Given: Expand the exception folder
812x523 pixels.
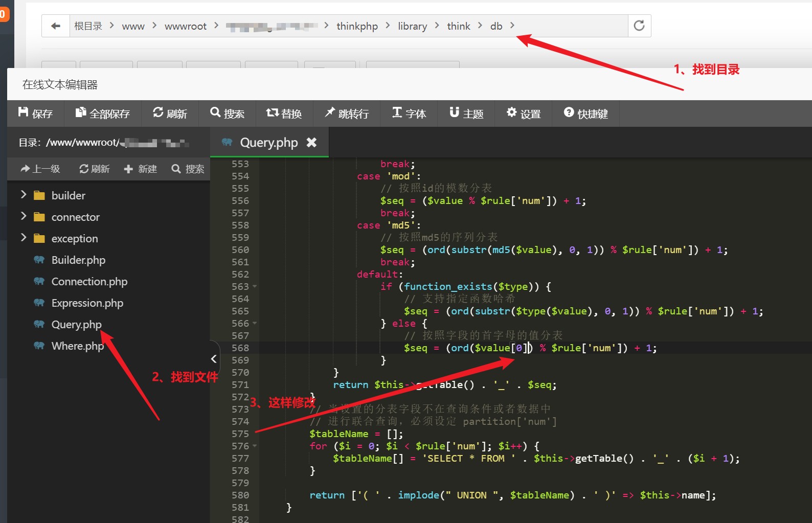Looking at the screenshot, I should pyautogui.click(x=24, y=238).
